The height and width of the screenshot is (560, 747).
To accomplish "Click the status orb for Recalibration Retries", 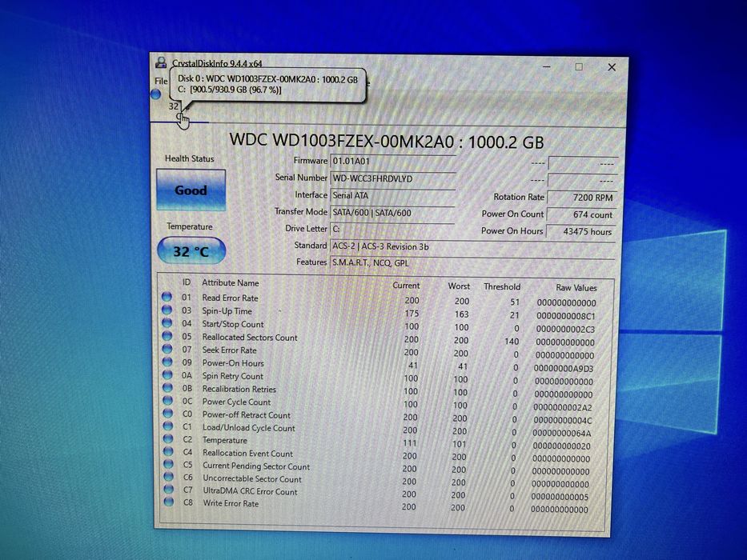I will [167, 387].
